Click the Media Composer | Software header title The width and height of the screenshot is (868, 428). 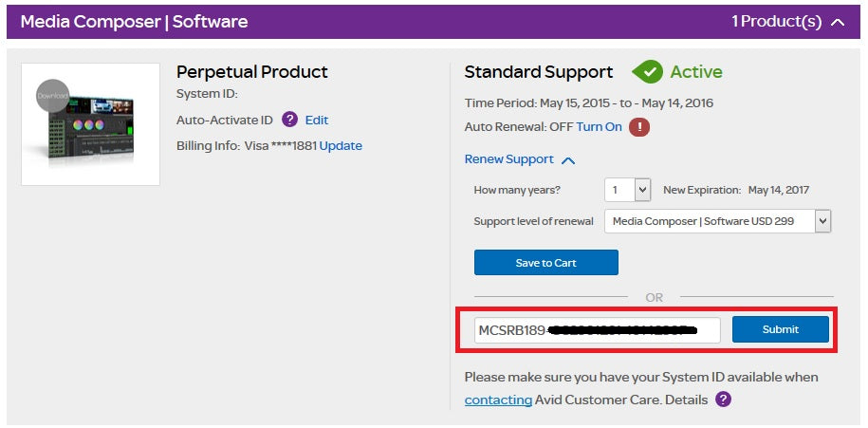tap(134, 22)
